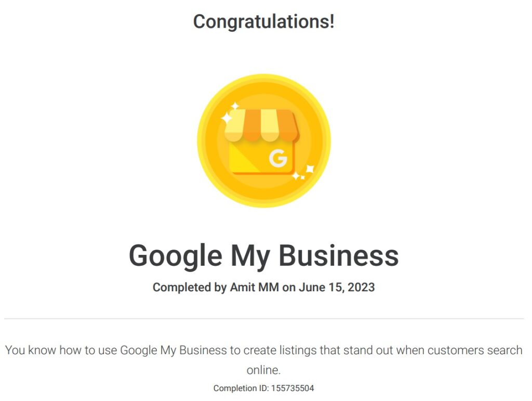Click the completion ID number 155735504
Screen dimensions: 532x401
(x=292, y=388)
